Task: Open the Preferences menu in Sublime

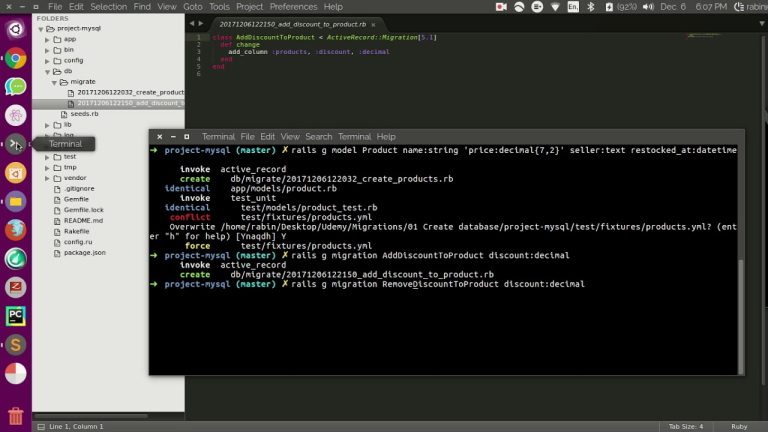Action: coord(293,7)
